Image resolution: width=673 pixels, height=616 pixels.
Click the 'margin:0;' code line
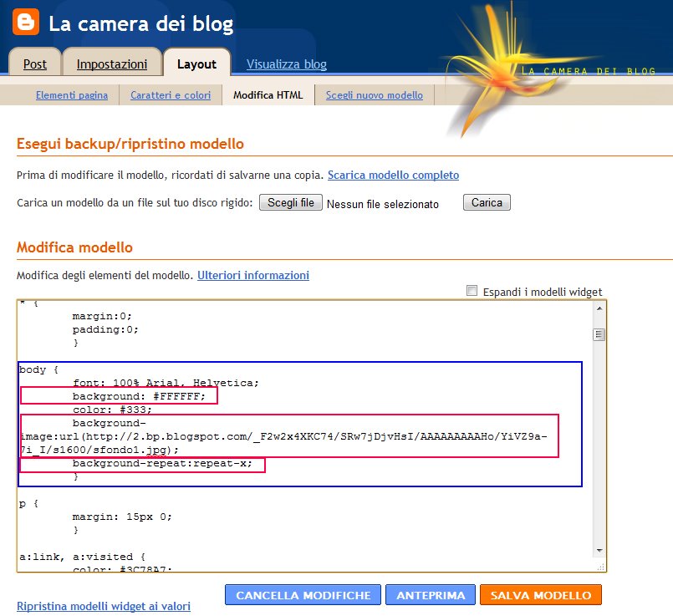(x=102, y=316)
